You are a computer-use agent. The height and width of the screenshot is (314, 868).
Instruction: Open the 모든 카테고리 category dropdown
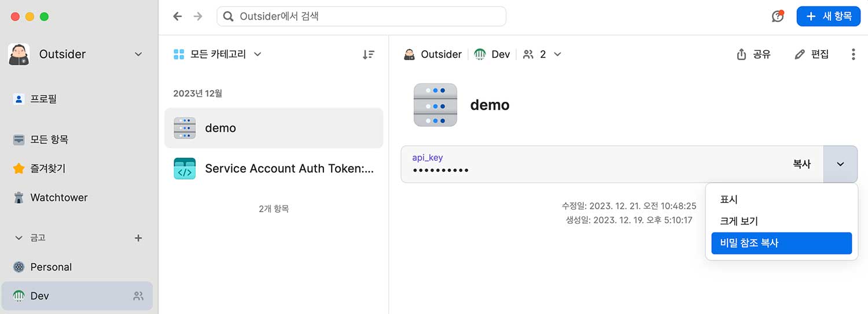click(x=218, y=54)
